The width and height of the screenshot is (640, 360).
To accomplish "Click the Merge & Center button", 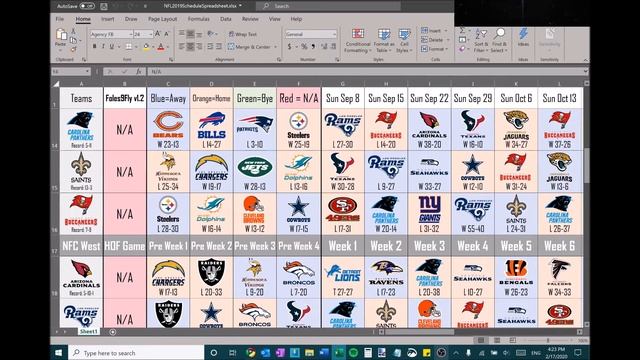I will tap(249, 47).
